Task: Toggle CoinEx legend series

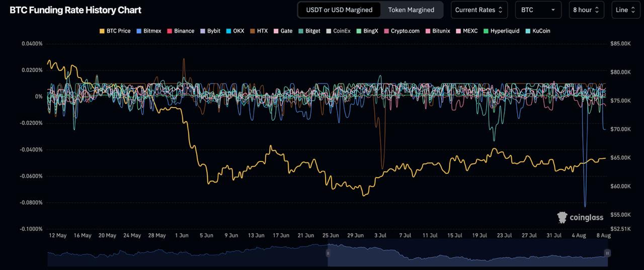Action: [338, 31]
